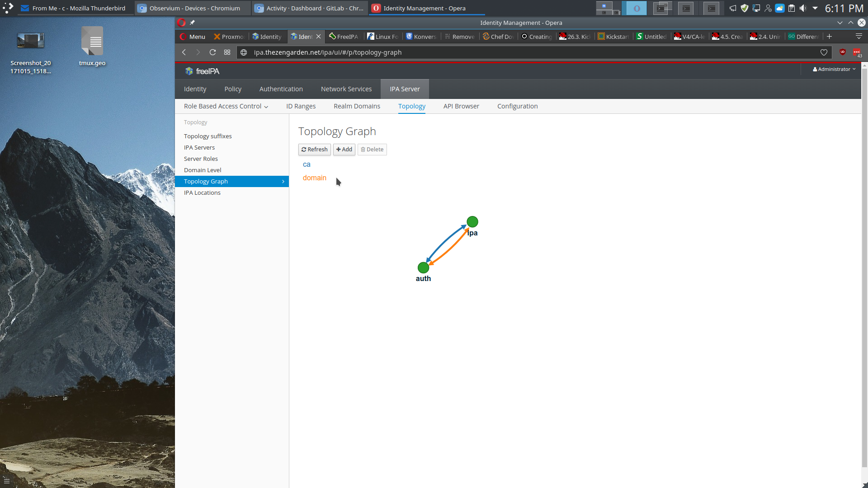Expand Role Based Access Control dropdown

[x=226, y=106]
